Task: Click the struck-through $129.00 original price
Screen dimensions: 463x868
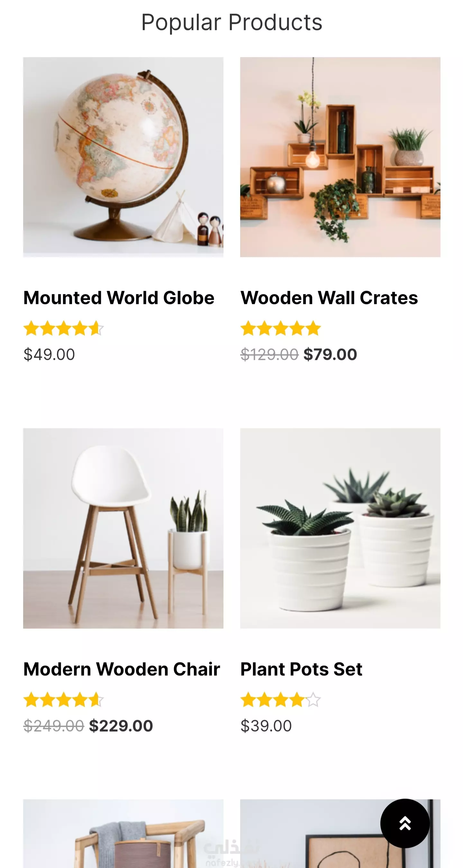Action: [269, 354]
